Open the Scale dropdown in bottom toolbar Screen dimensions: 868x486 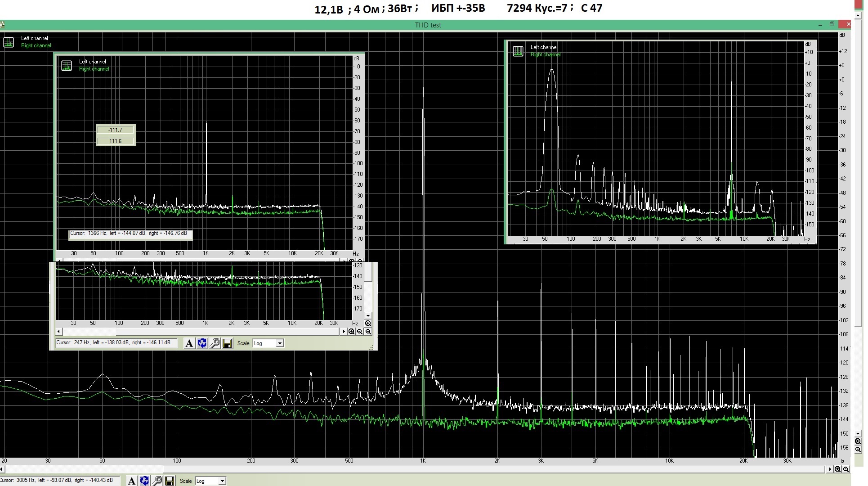tap(222, 481)
